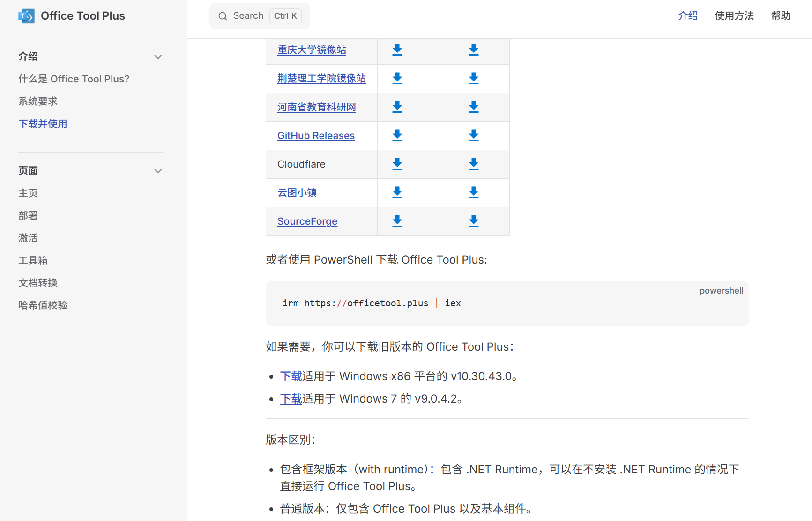Click the powershell language label
Image resolution: width=812 pixels, height=521 pixels.
[x=722, y=291]
